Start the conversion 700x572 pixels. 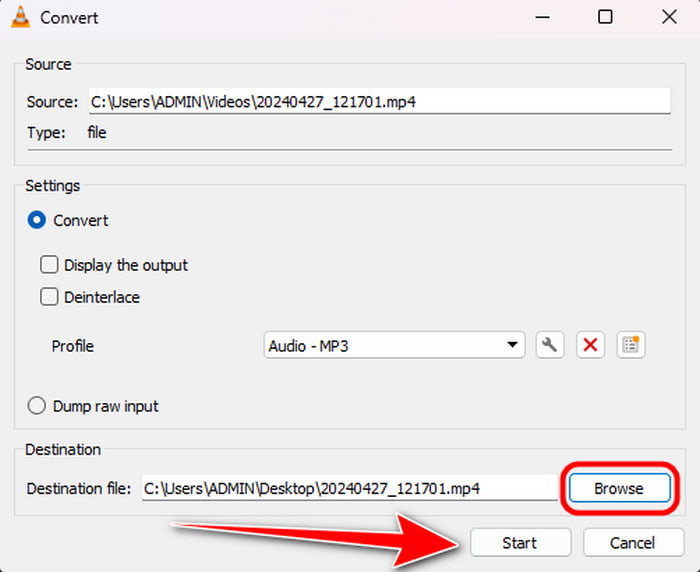tap(521, 543)
